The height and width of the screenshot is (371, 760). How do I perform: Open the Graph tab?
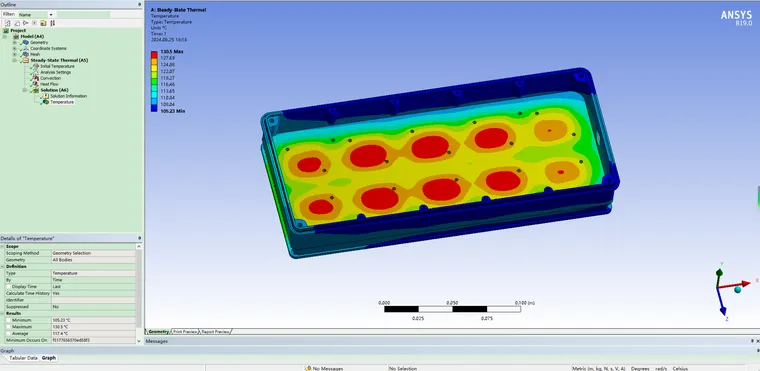point(48,358)
